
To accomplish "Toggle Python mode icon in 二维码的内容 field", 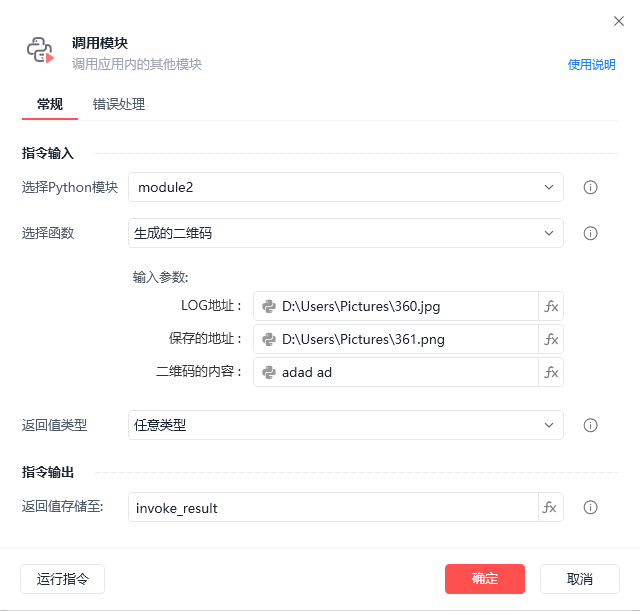I will tap(269, 372).
